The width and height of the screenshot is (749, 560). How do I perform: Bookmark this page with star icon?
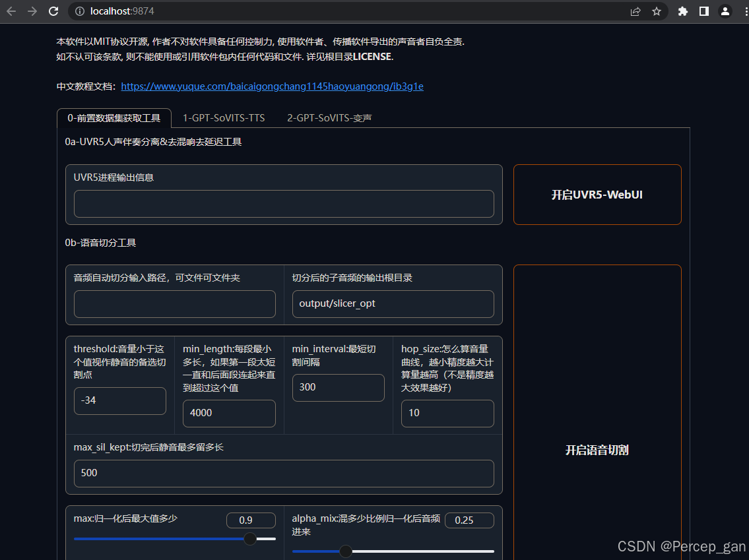pos(657,11)
